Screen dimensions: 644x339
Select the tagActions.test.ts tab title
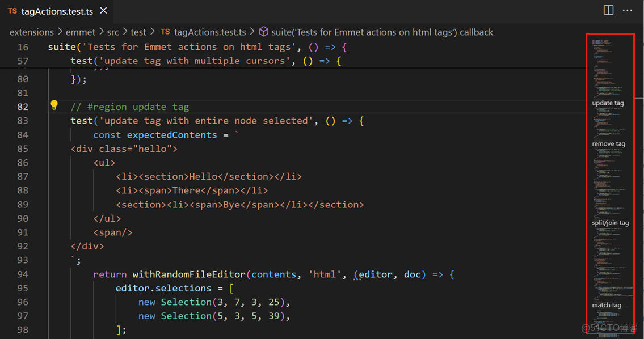(57, 11)
